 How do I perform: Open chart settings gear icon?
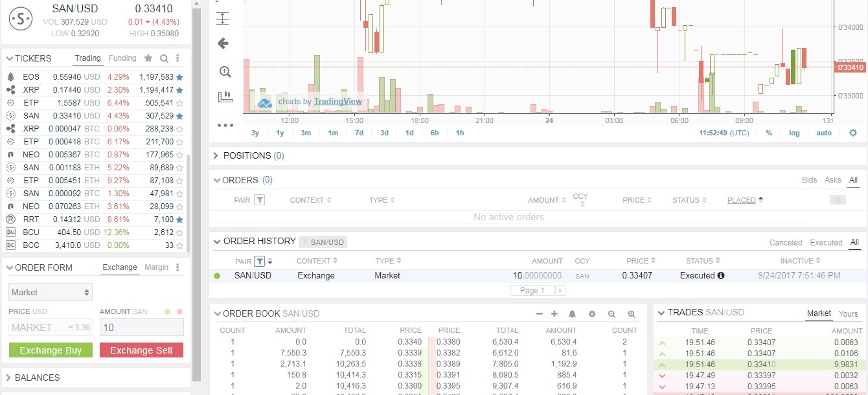pos(853,133)
